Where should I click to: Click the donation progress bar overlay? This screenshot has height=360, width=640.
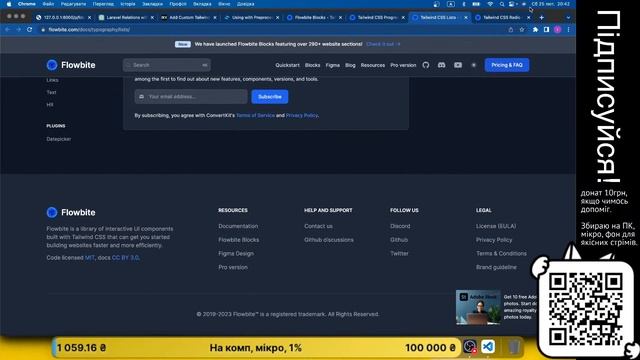256,348
